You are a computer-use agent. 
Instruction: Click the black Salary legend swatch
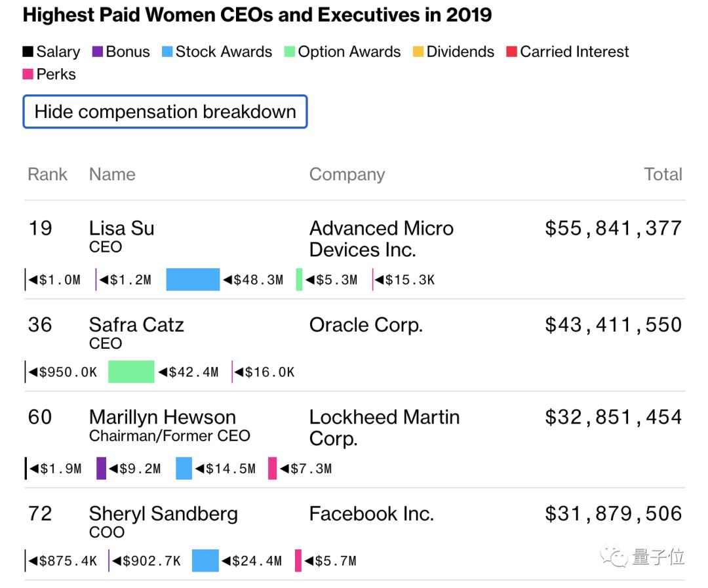tap(28, 52)
